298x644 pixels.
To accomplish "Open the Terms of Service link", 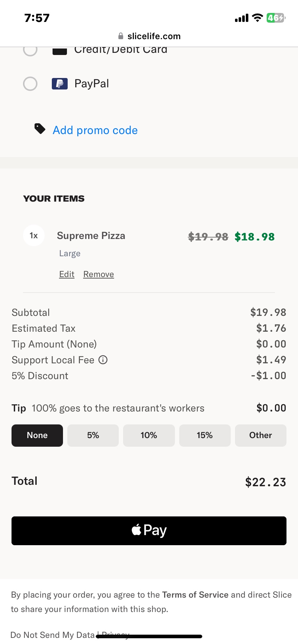I will click(x=195, y=595).
